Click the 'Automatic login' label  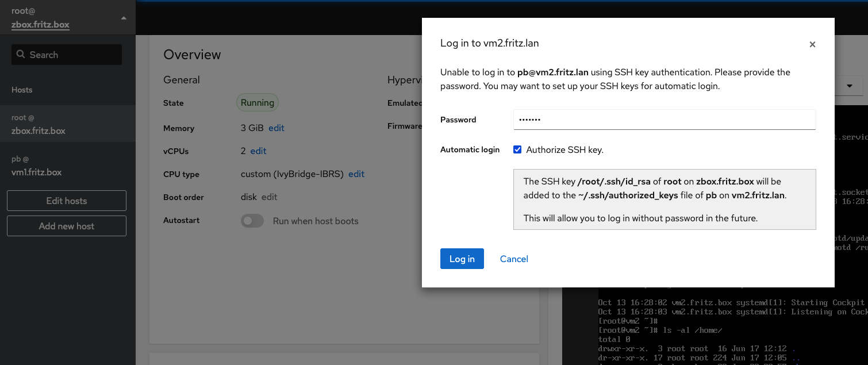point(470,149)
